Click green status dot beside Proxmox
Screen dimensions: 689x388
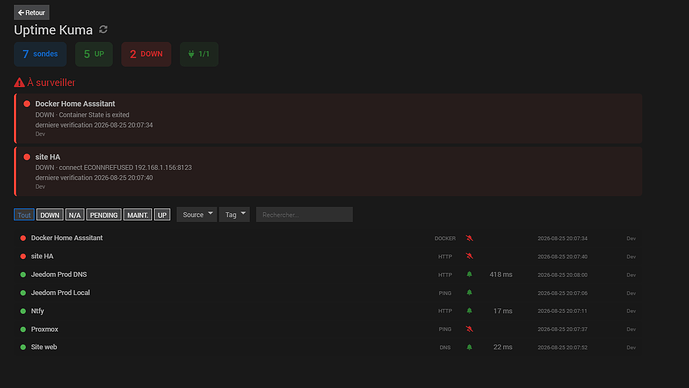tap(23, 329)
